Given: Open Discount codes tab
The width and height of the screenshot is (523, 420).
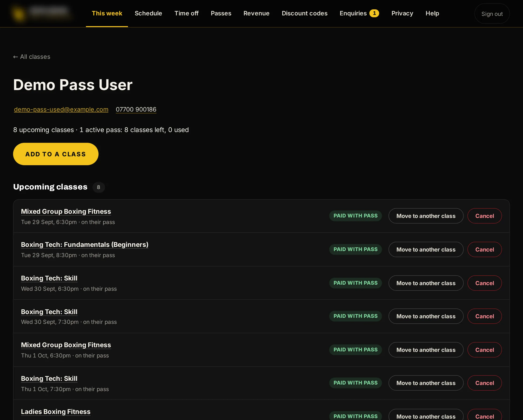Looking at the screenshot, I should coord(304,13).
